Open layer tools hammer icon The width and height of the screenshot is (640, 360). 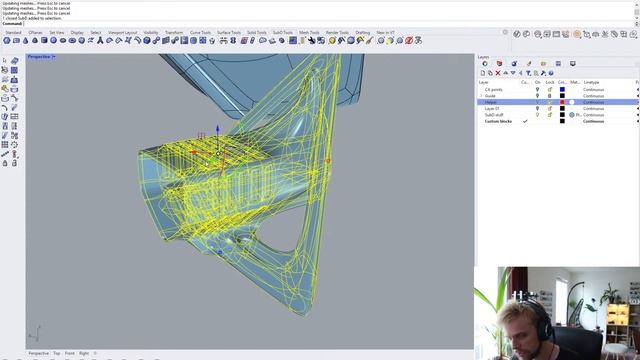pyautogui.click(x=543, y=73)
